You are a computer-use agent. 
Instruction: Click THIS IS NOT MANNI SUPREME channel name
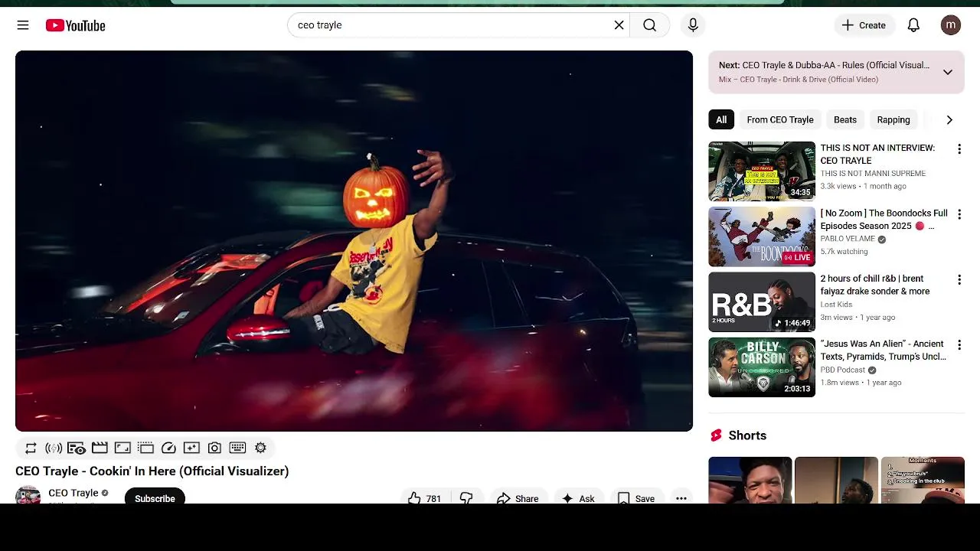click(873, 174)
